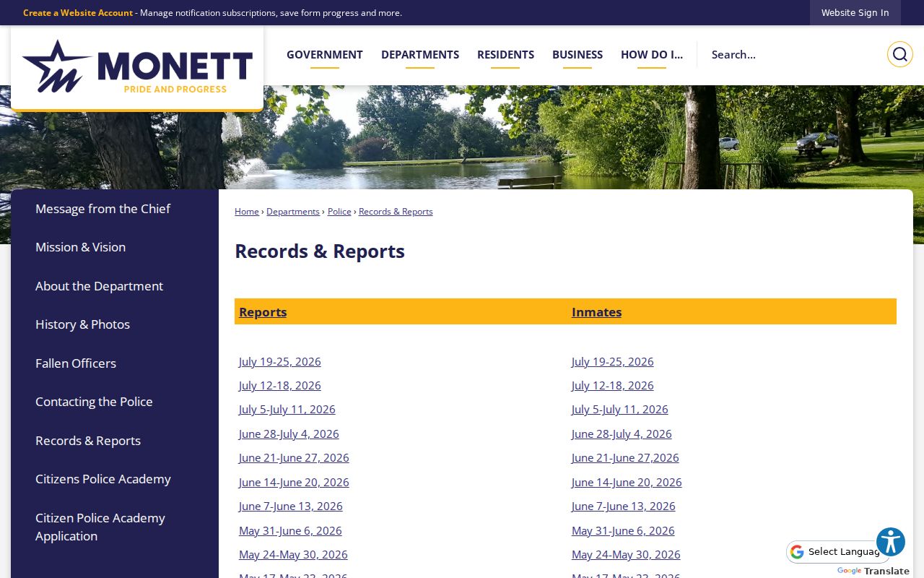Click the Website Sign In button
Viewport: 924px width, 578px height.
pos(855,12)
